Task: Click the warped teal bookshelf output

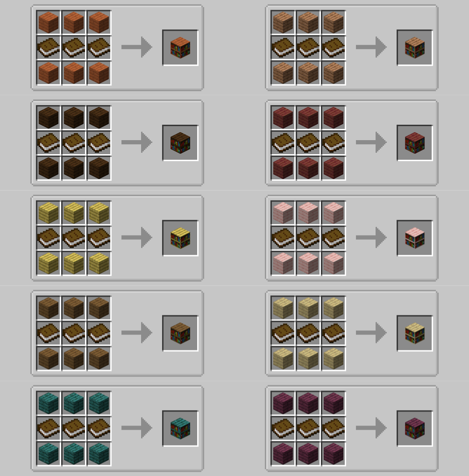Action: click(x=180, y=428)
